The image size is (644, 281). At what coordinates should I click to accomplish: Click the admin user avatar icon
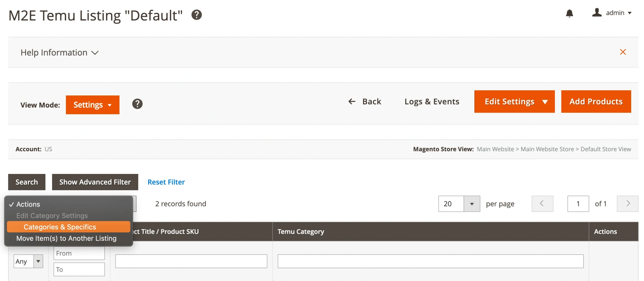click(x=596, y=13)
